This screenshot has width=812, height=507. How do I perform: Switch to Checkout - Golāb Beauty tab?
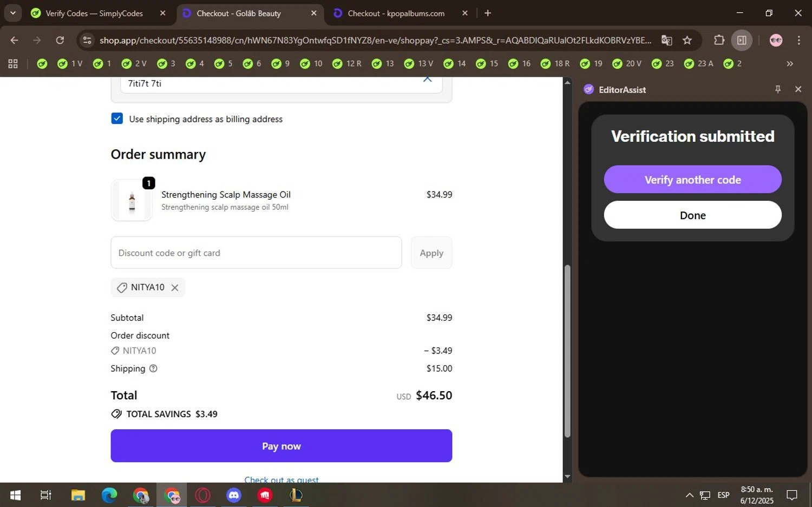coord(239,13)
